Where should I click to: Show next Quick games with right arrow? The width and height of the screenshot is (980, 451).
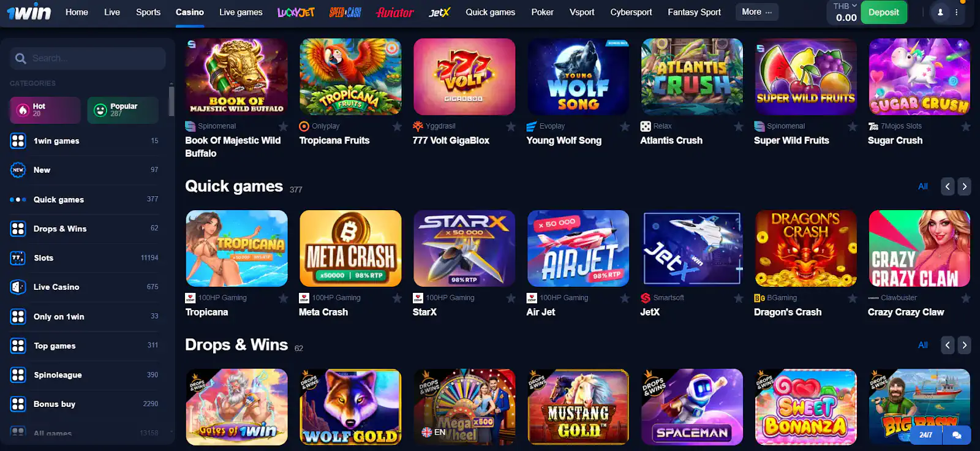[964, 186]
